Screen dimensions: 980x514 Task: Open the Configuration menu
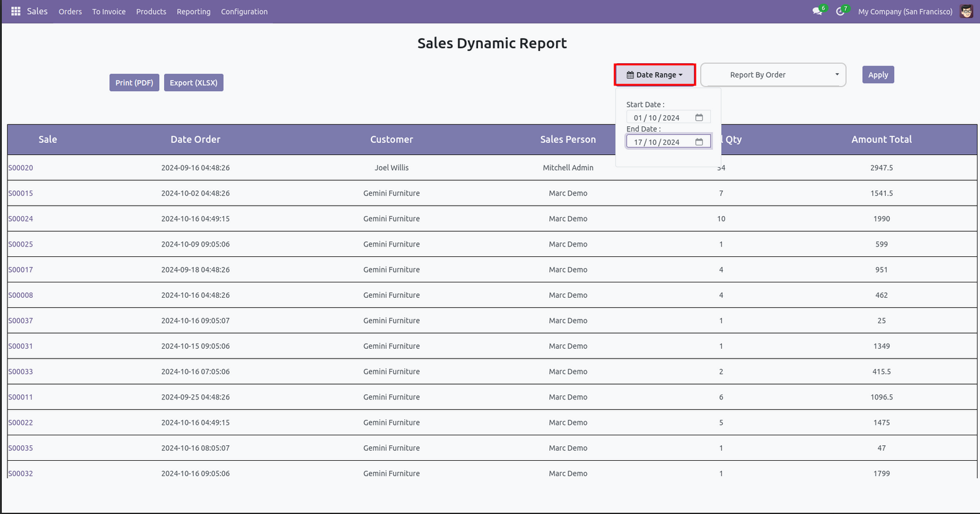coord(244,12)
